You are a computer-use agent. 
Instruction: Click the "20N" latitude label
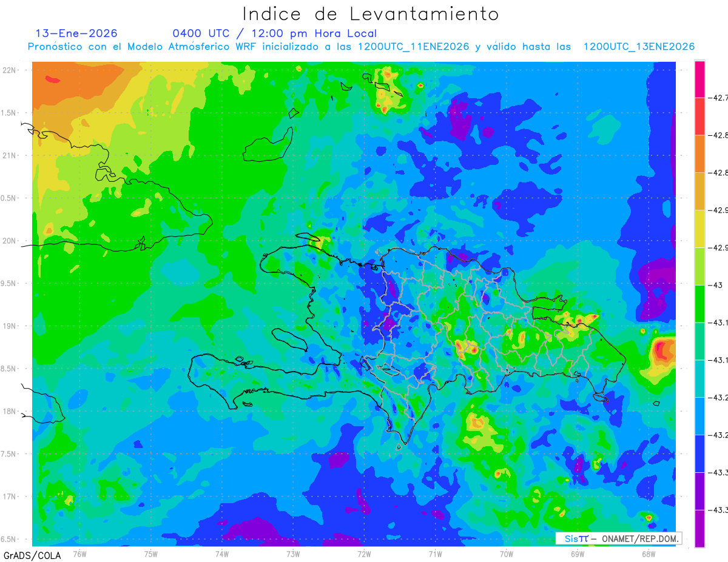pyautogui.click(x=10, y=241)
